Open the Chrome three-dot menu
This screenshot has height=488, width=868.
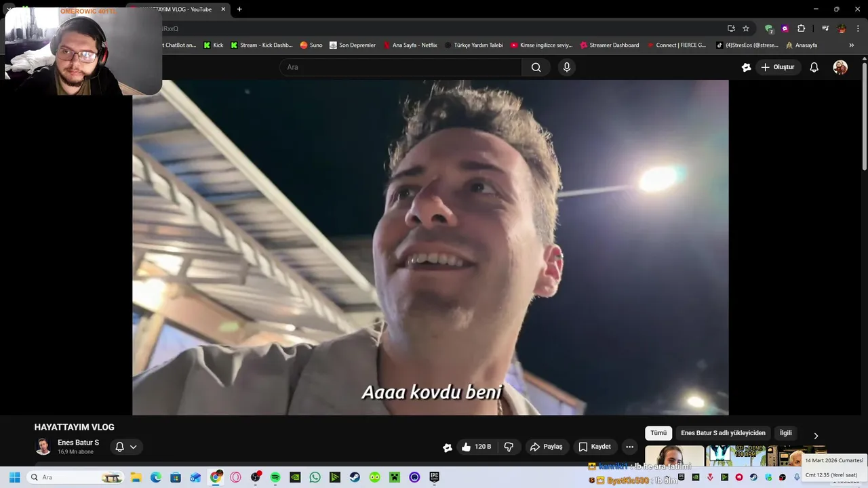[x=858, y=28]
